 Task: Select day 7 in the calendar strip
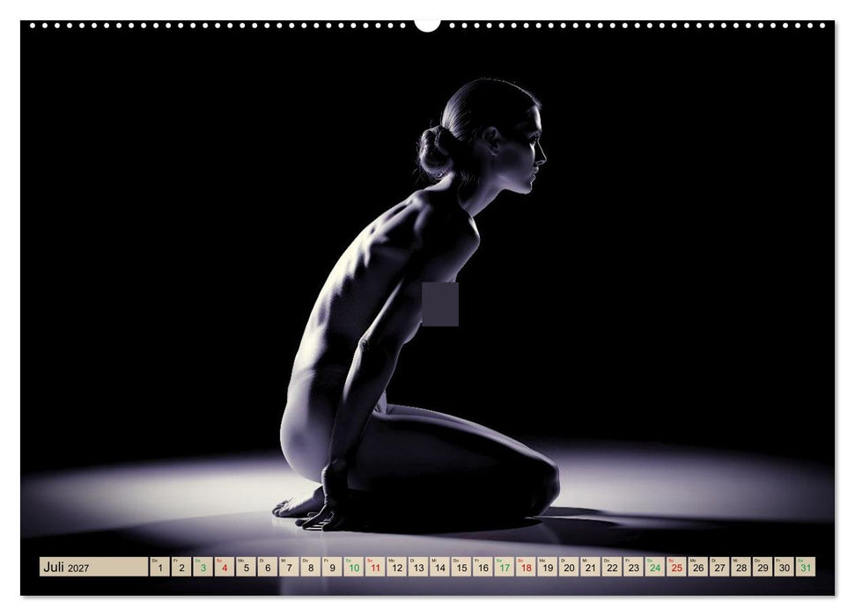(x=289, y=567)
